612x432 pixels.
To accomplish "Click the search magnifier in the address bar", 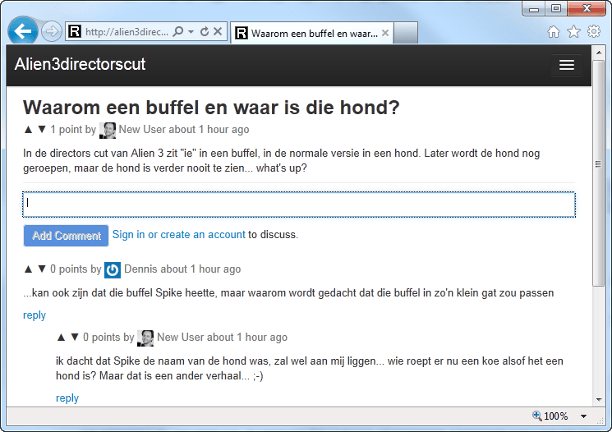I will point(178,32).
